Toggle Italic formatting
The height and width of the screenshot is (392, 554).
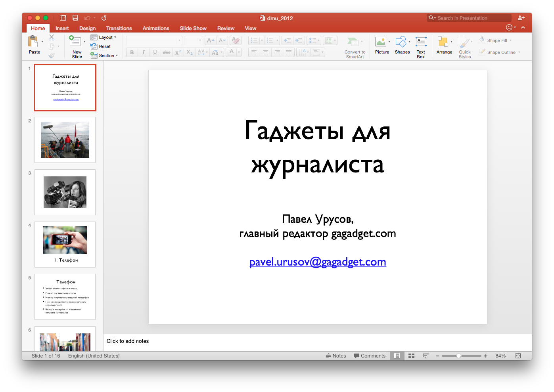click(144, 52)
